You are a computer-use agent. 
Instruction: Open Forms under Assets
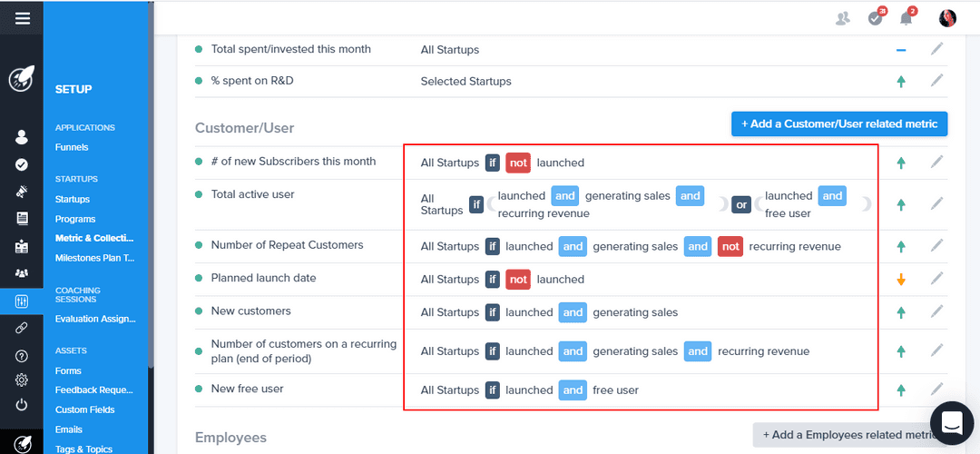68,370
